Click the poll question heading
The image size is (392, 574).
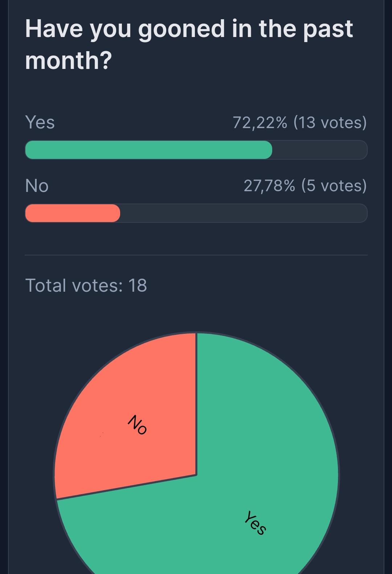(189, 44)
